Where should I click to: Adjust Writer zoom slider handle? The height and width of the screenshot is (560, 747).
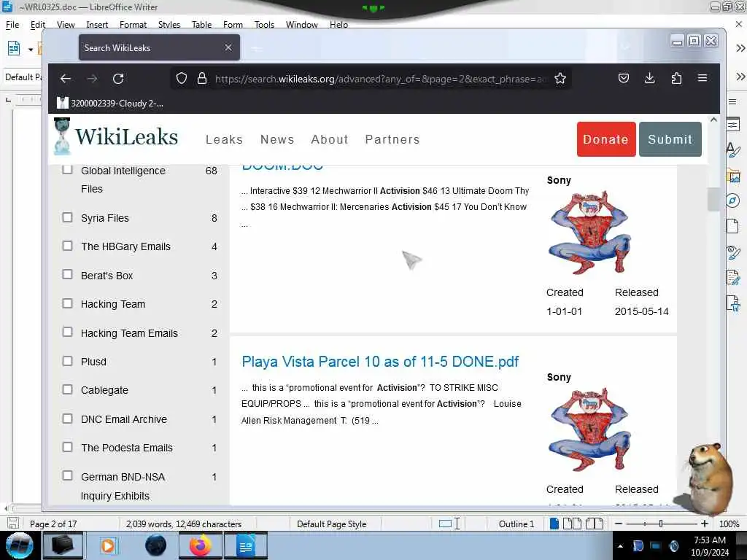coord(661,524)
